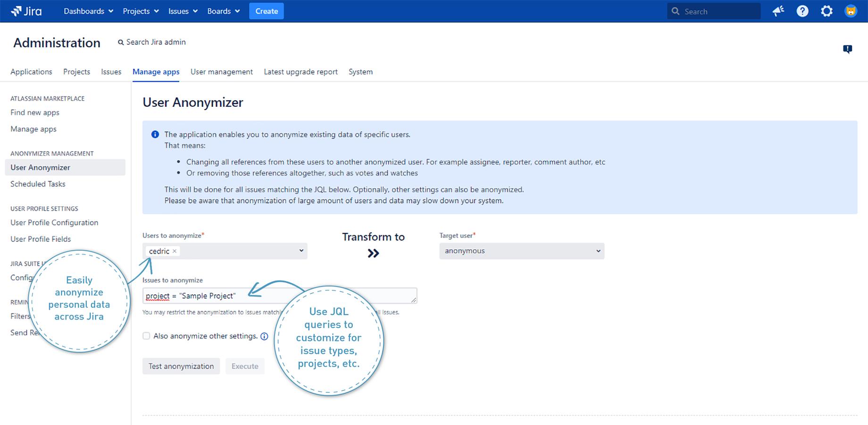Select User Anonymizer in sidebar
The image size is (868, 425).
[x=65, y=167]
